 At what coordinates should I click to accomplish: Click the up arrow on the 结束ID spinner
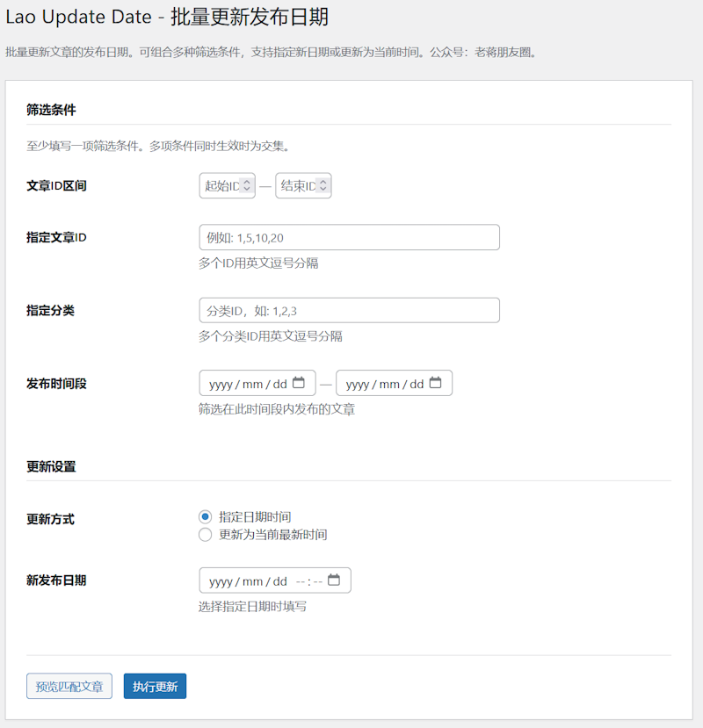click(x=323, y=181)
